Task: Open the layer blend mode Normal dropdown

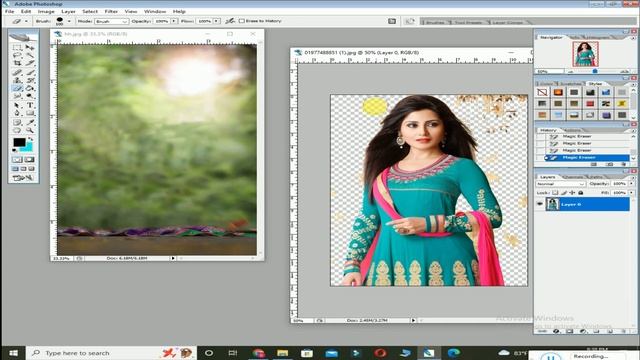Action: [x=560, y=184]
